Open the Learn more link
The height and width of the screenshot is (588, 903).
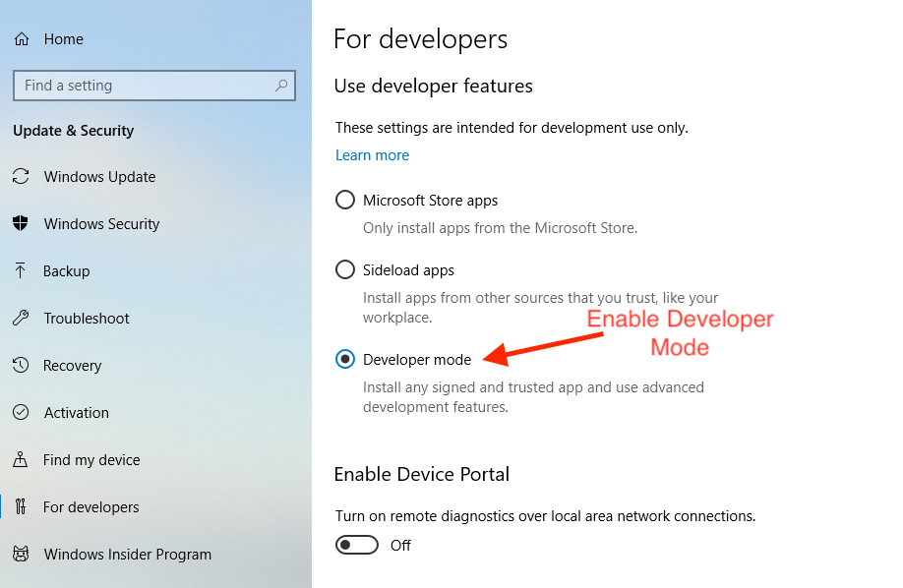click(372, 155)
